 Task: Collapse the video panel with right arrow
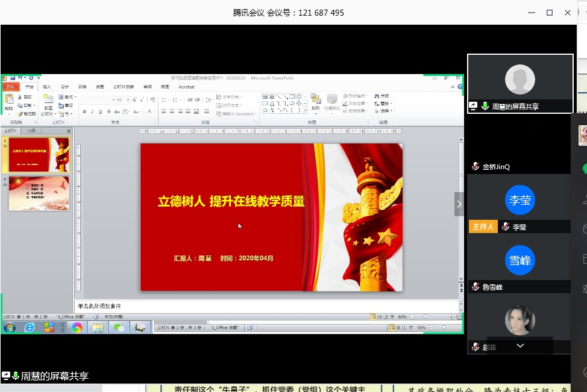[x=459, y=204]
